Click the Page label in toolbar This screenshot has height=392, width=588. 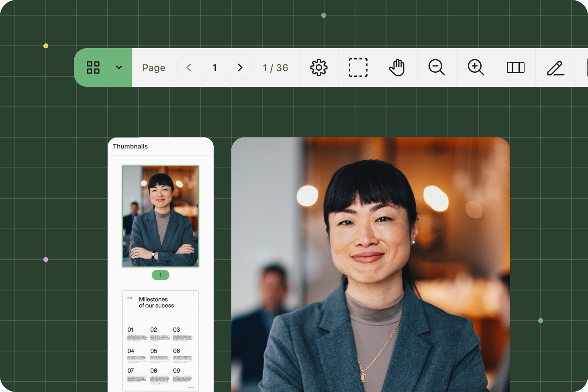tap(153, 67)
